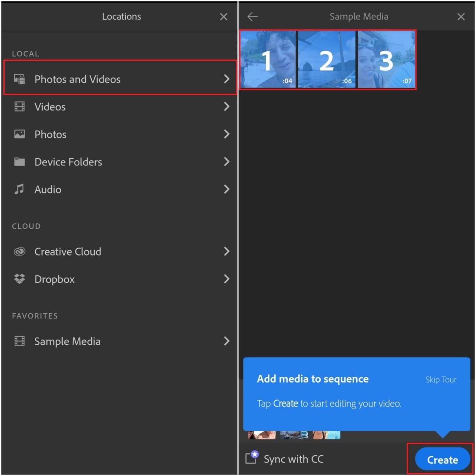This screenshot has width=476, height=476.
Task: Go back from Sample Media view
Action: [253, 16]
